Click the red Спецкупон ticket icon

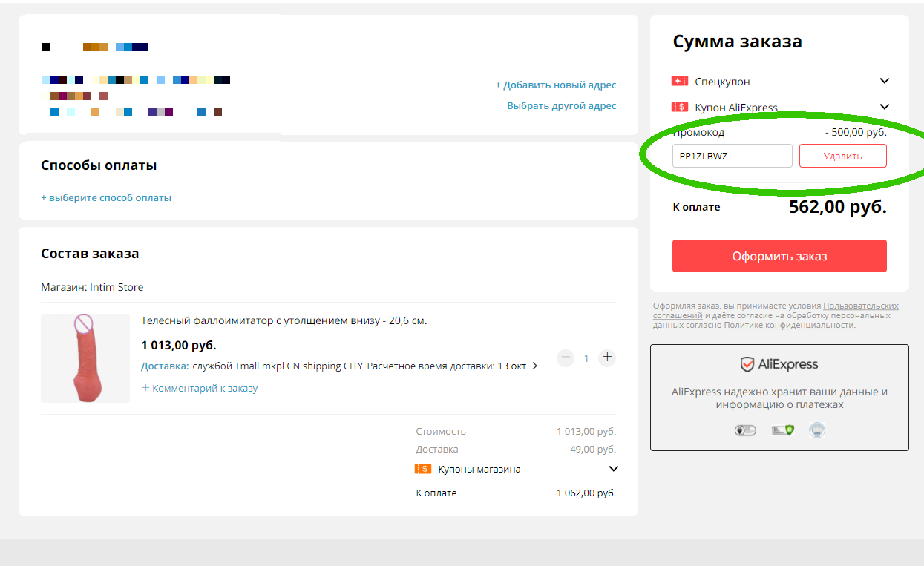click(680, 81)
